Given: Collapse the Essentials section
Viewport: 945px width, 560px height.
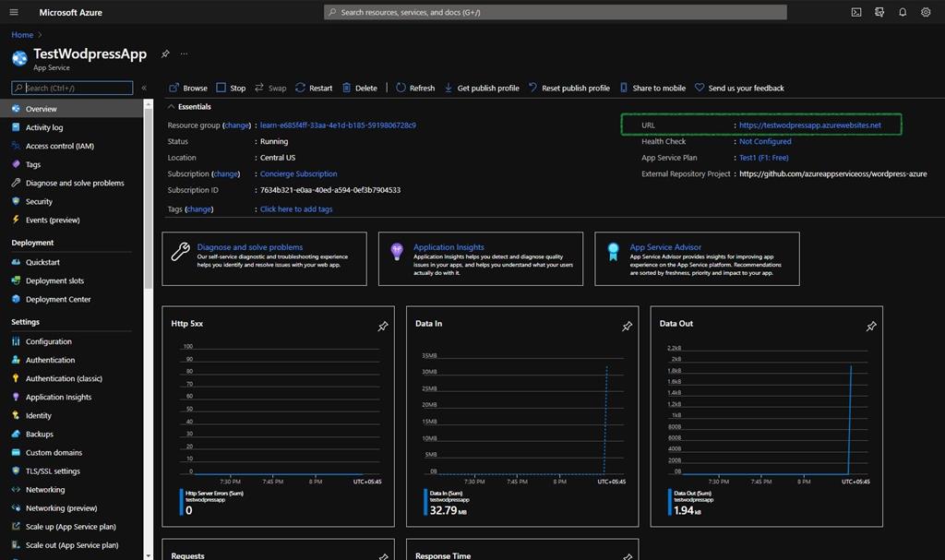Looking at the screenshot, I should point(173,105).
